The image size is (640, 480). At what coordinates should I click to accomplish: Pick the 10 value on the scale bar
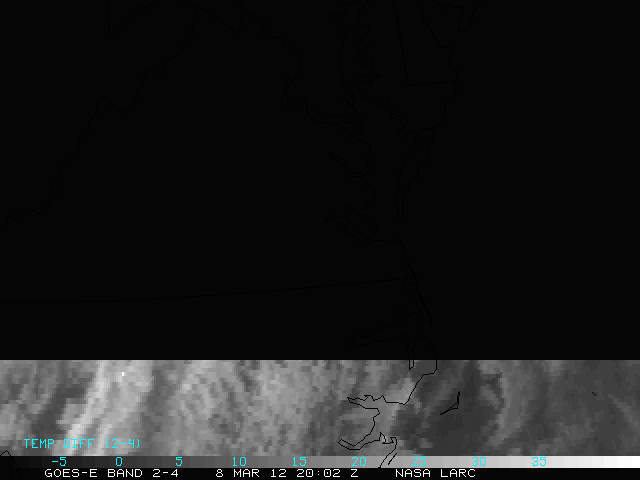point(238,462)
